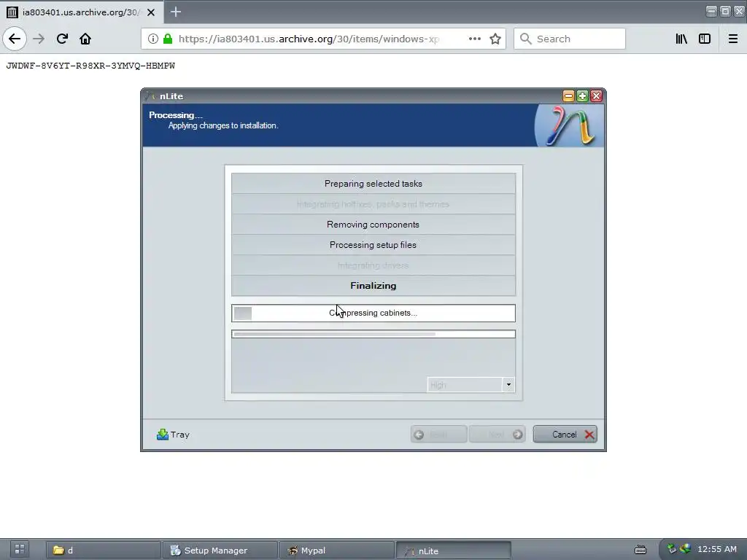This screenshot has width=747, height=560.
Task: Click the disabled Next button in nLite
Action: tap(497, 435)
